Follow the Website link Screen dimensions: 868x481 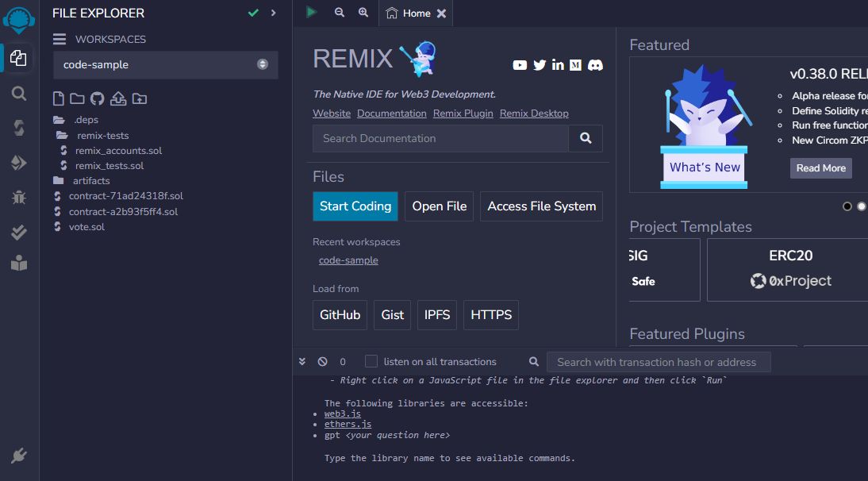click(332, 114)
